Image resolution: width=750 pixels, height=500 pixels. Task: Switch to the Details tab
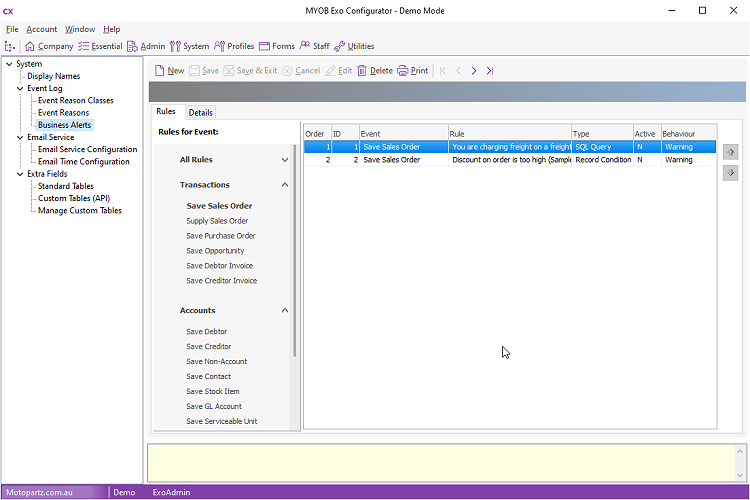(x=200, y=112)
